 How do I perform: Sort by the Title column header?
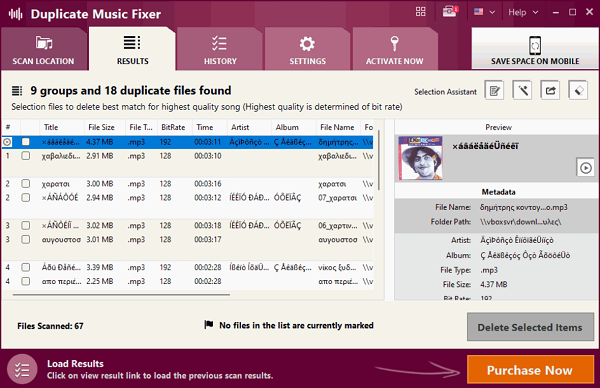62,127
